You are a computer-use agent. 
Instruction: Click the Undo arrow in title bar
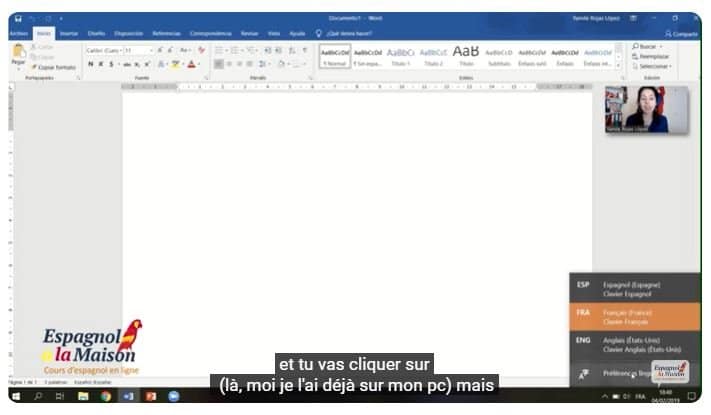coord(32,19)
